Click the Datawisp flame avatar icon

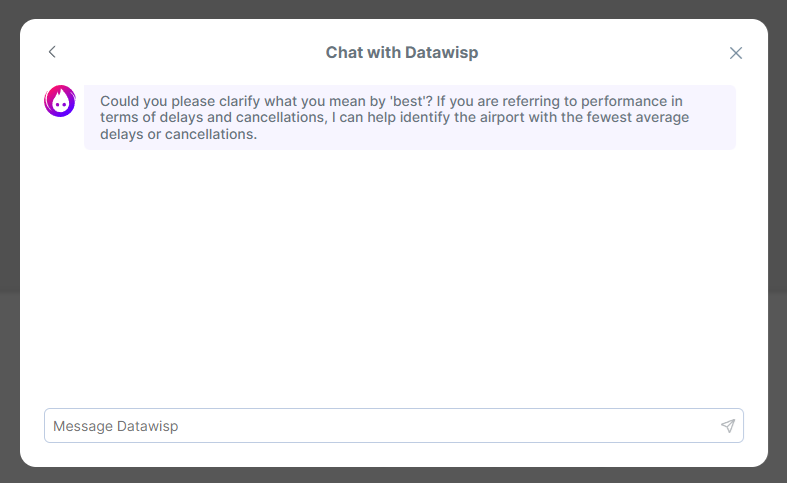click(60, 101)
